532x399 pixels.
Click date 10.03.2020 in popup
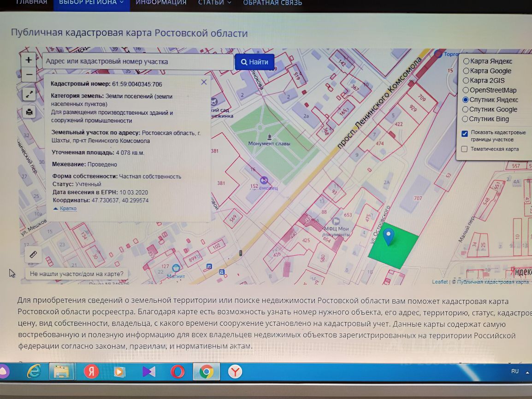[x=134, y=192]
